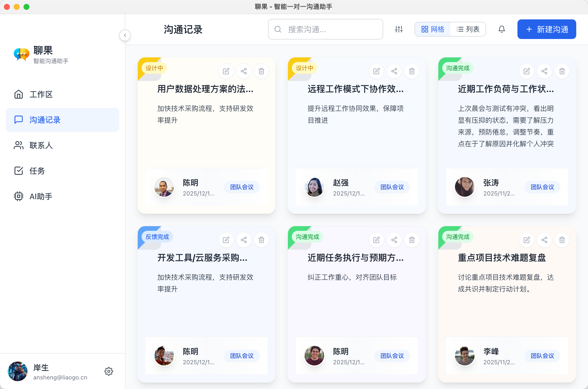Share the 近期工作负荷与工作状 record
The image size is (588, 389).
[544, 71]
